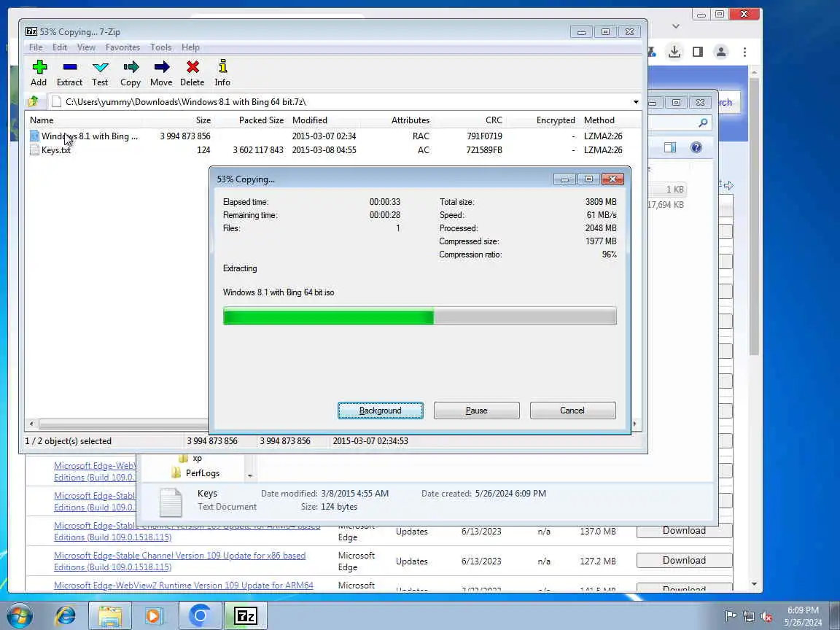Toggle the Explorer preview pane icon

[x=669, y=147]
